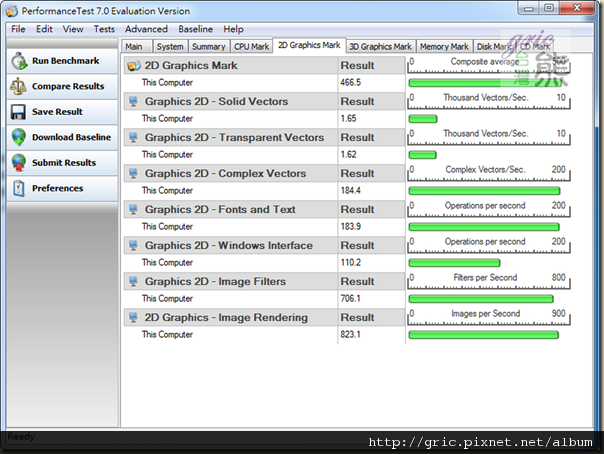This screenshot has width=604, height=454.
Task: Click the Image Filters green result bar
Action: (481, 299)
